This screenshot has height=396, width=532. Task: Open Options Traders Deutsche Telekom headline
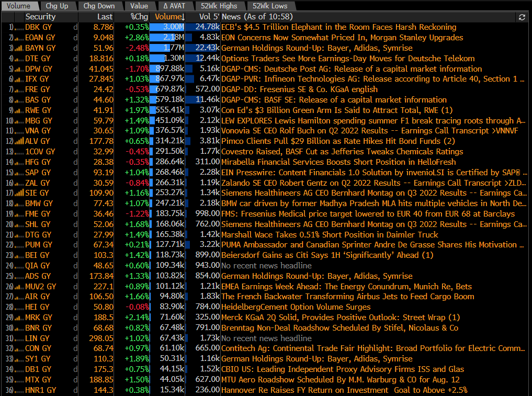coord(348,59)
